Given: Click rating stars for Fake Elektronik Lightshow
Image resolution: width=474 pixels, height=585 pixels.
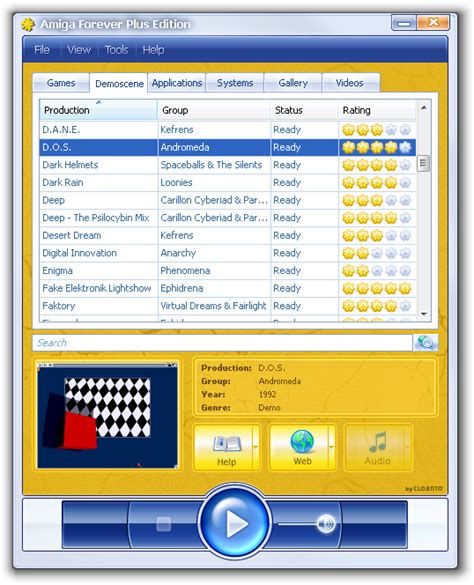Looking at the screenshot, I should 377,288.
